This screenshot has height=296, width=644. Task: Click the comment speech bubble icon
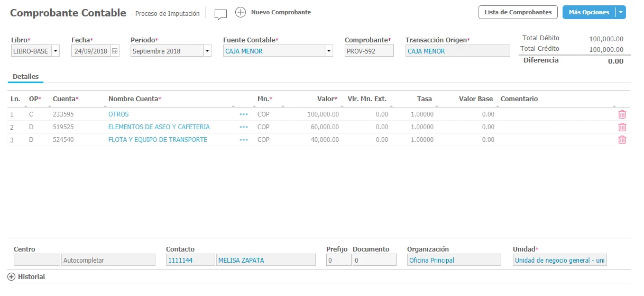click(220, 14)
